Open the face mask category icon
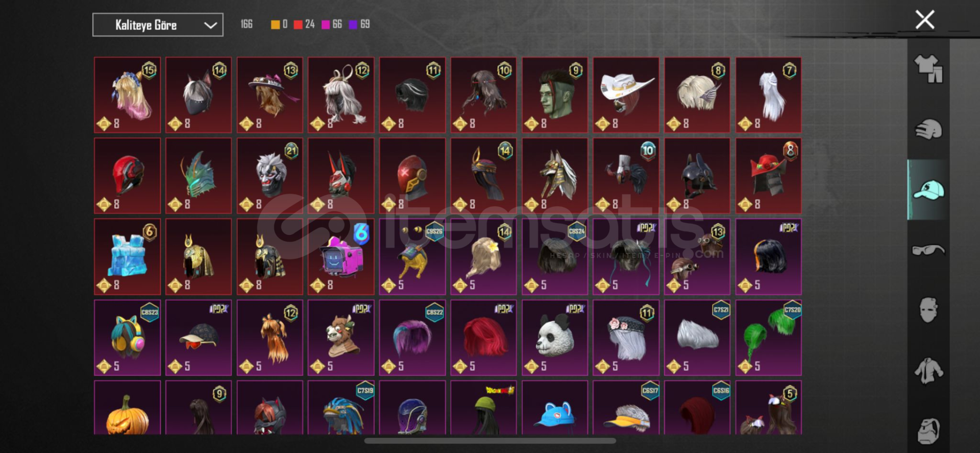This screenshot has width=980, height=453. click(928, 310)
